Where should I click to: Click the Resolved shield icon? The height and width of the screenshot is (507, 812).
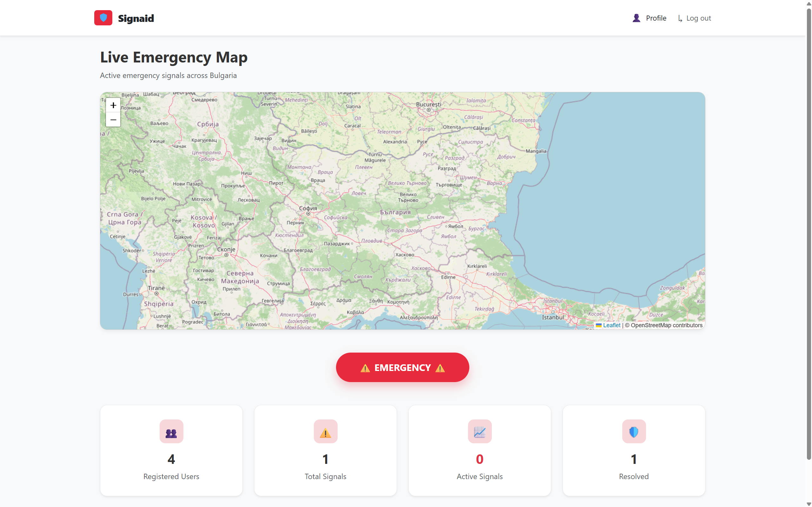[x=633, y=432]
